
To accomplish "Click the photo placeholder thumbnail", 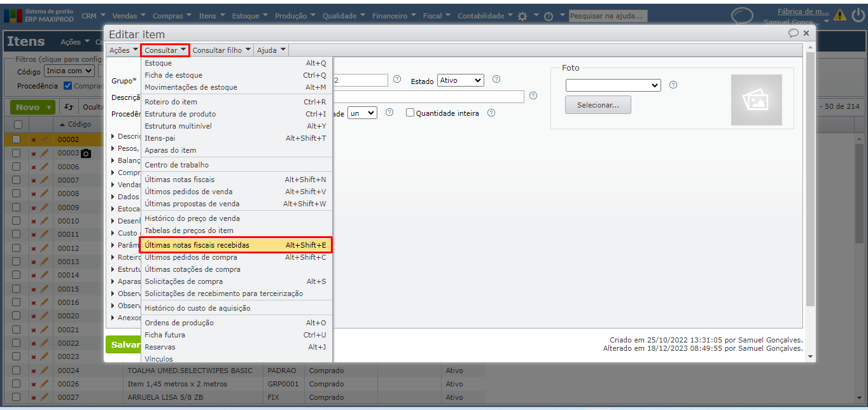I will (756, 100).
